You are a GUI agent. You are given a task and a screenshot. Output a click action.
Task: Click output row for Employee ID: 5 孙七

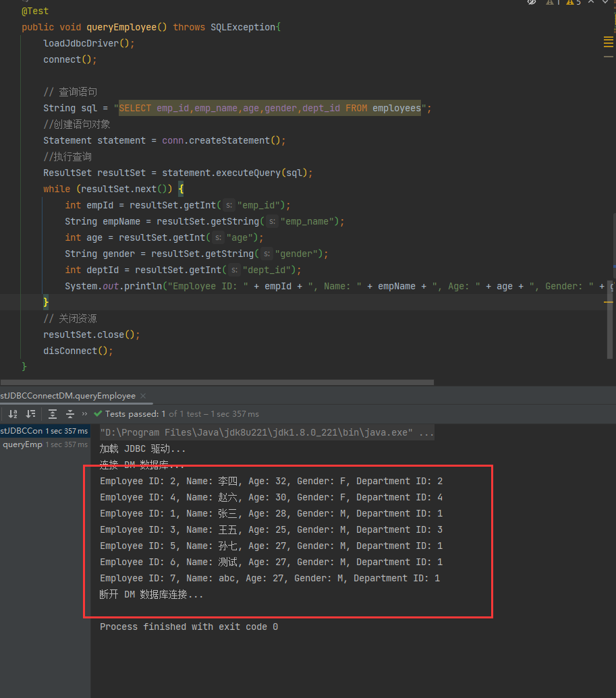pos(271,546)
